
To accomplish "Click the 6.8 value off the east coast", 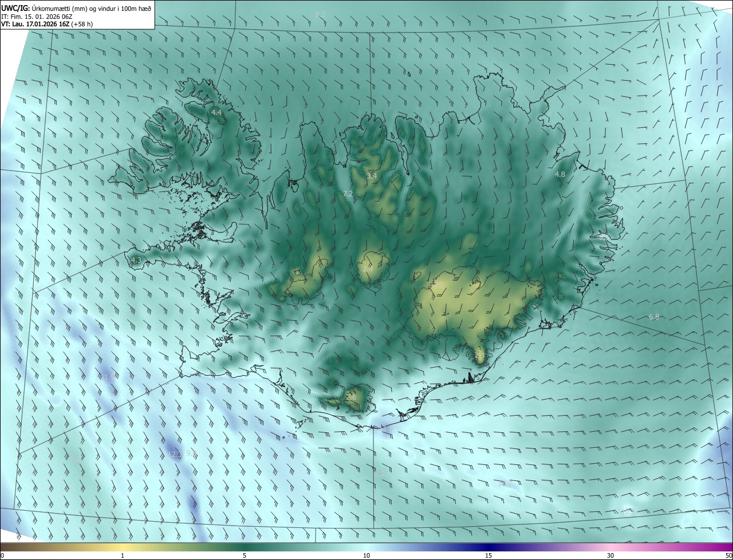I will coord(654,317).
